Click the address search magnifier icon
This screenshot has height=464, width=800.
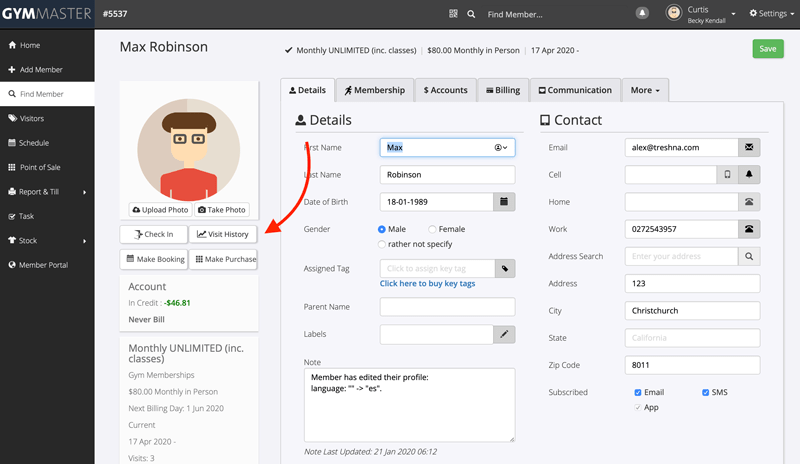[749, 256]
